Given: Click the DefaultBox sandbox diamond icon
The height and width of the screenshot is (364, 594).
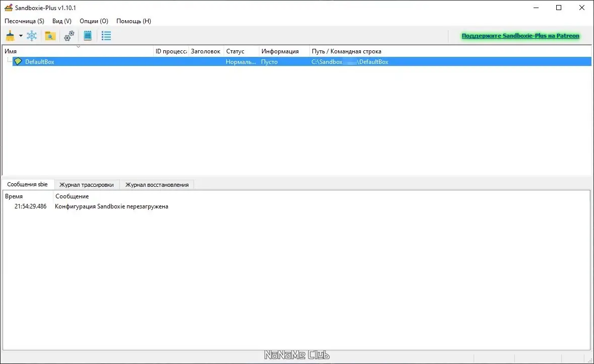Looking at the screenshot, I should click(18, 61).
